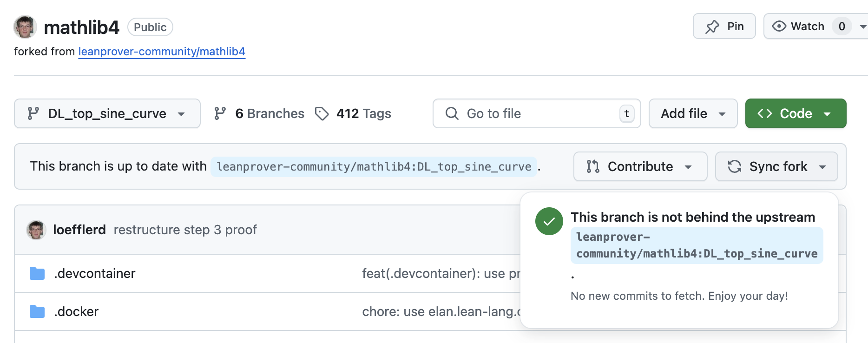Viewport: 868px width, 343px height.
Task: Click the green checkmark status icon
Action: pyautogui.click(x=549, y=221)
